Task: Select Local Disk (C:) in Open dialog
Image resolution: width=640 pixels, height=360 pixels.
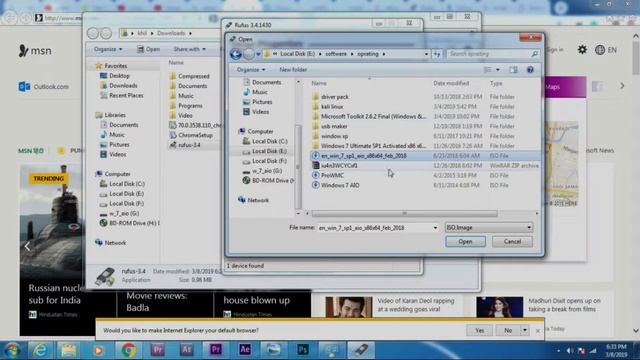Action: pyautogui.click(x=269, y=141)
